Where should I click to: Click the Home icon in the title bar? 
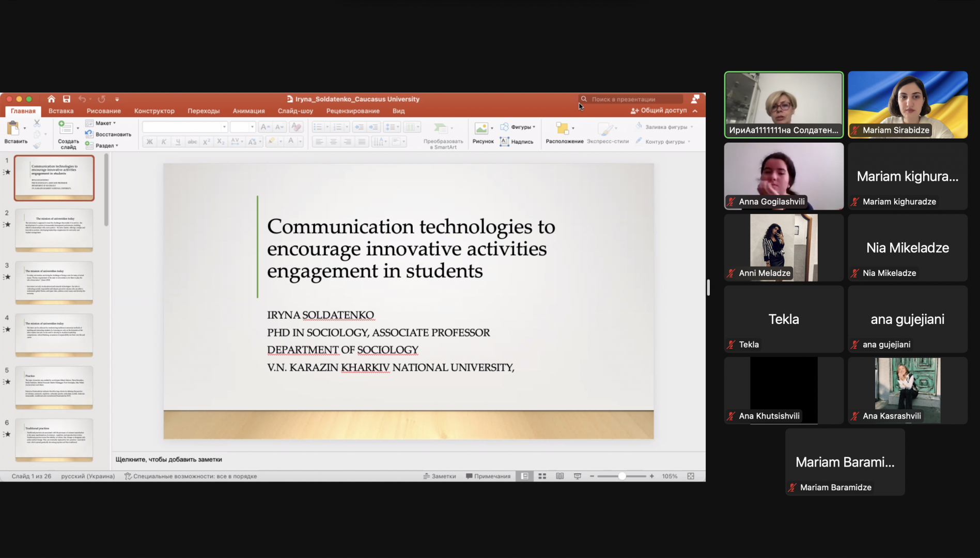51,99
